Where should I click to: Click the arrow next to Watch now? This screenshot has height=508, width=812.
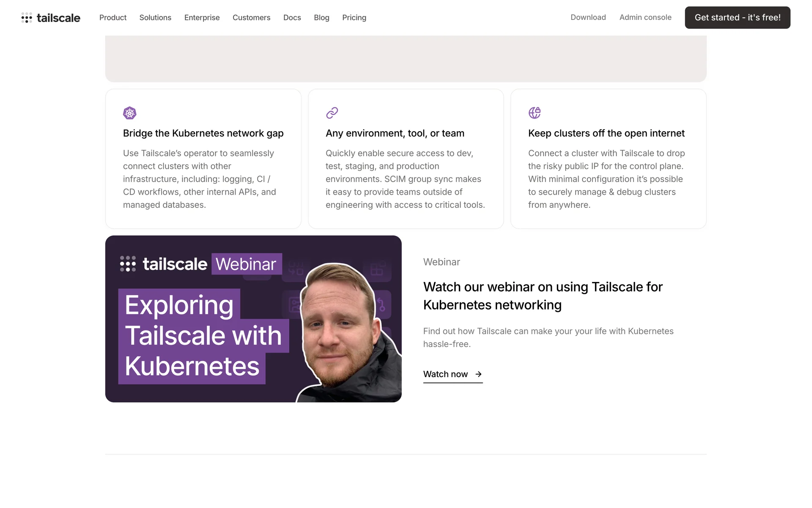[478, 374]
